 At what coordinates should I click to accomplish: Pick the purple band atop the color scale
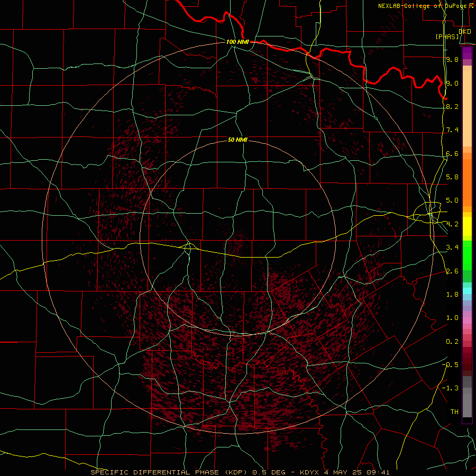pyautogui.click(x=467, y=53)
